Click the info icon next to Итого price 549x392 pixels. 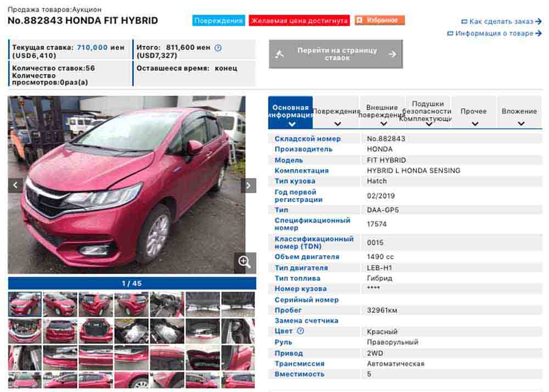pos(218,48)
